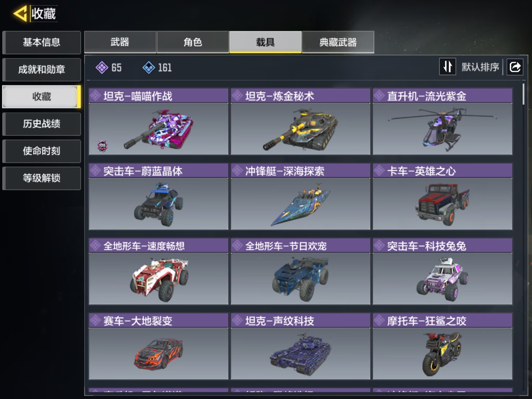Click the vertical scrollbar of vehicle list

[x=523, y=94]
